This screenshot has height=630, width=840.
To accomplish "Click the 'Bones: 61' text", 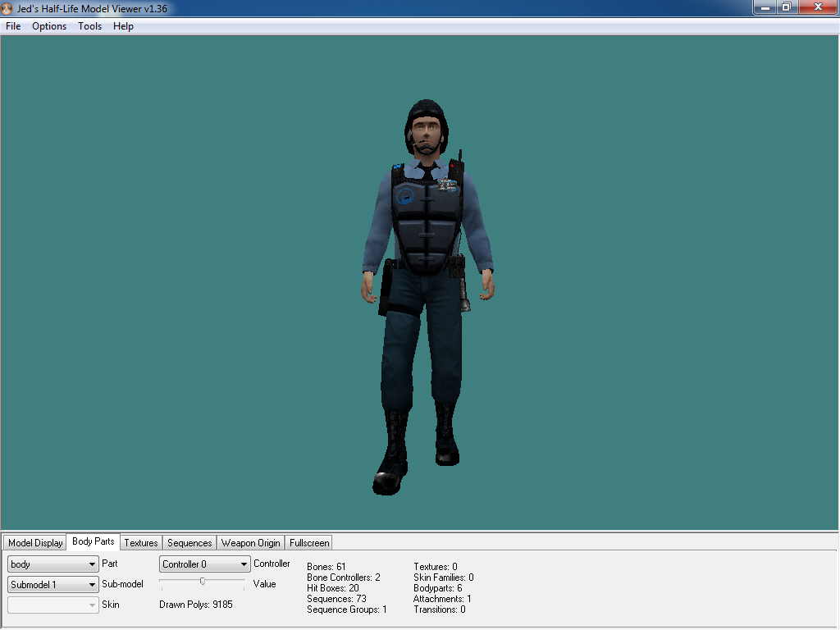I will coord(326,567).
